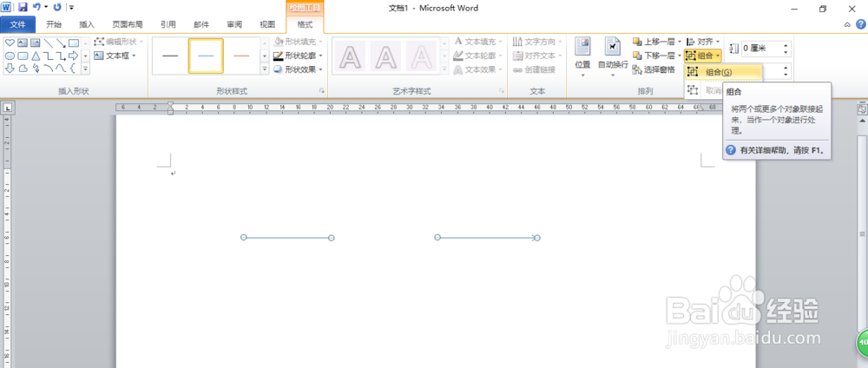Open 上移一层 (Bring Forward) dropdown arrow

(x=680, y=42)
